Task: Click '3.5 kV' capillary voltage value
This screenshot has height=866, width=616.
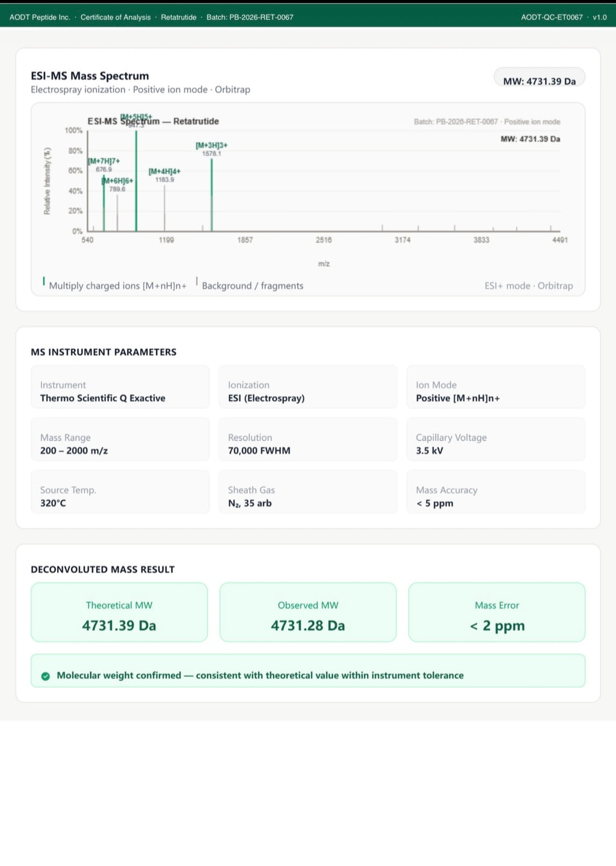Action: [x=430, y=451]
